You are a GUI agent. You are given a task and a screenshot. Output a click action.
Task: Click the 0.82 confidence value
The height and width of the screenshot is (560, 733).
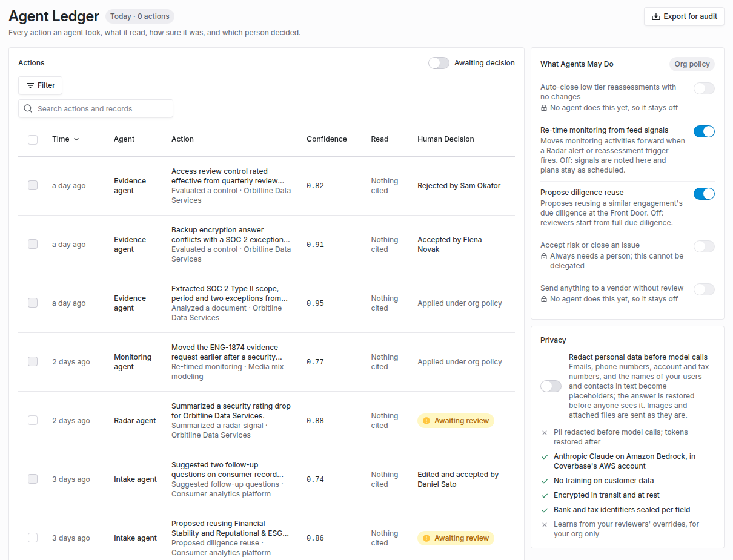point(315,186)
